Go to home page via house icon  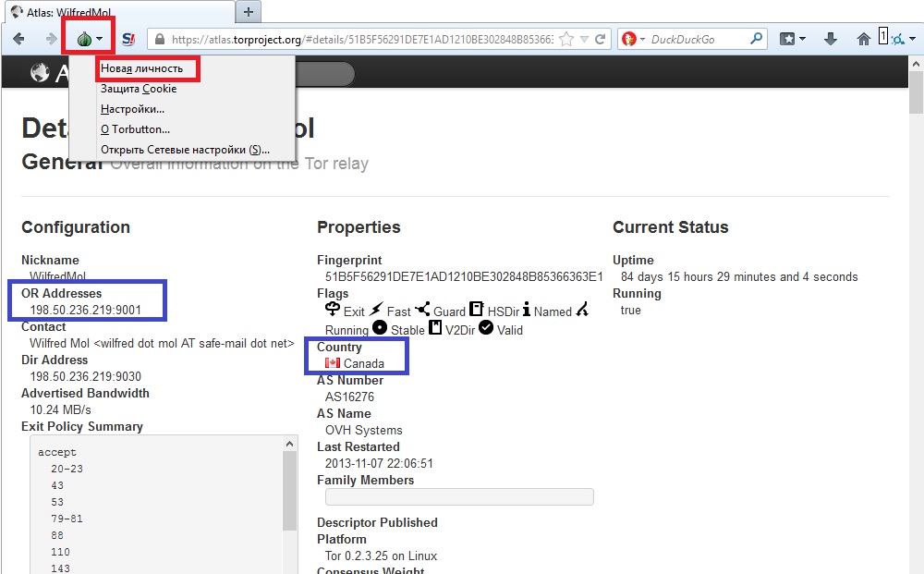click(863, 39)
